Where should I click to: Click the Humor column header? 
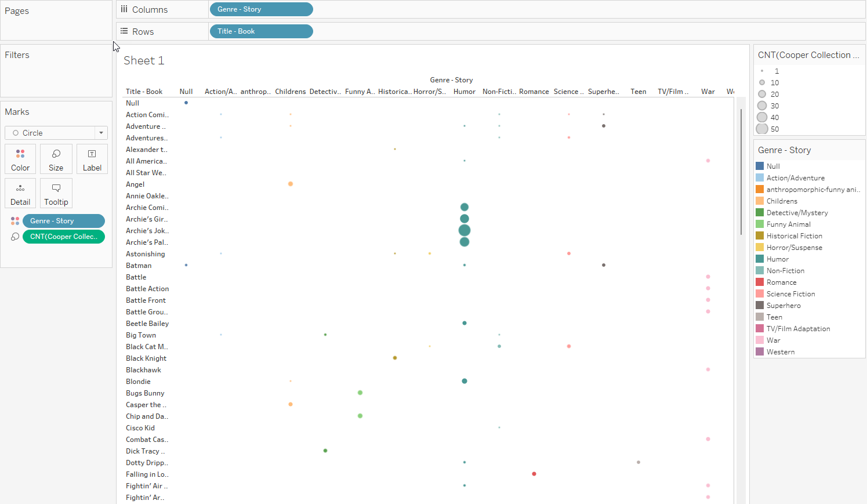click(x=464, y=91)
